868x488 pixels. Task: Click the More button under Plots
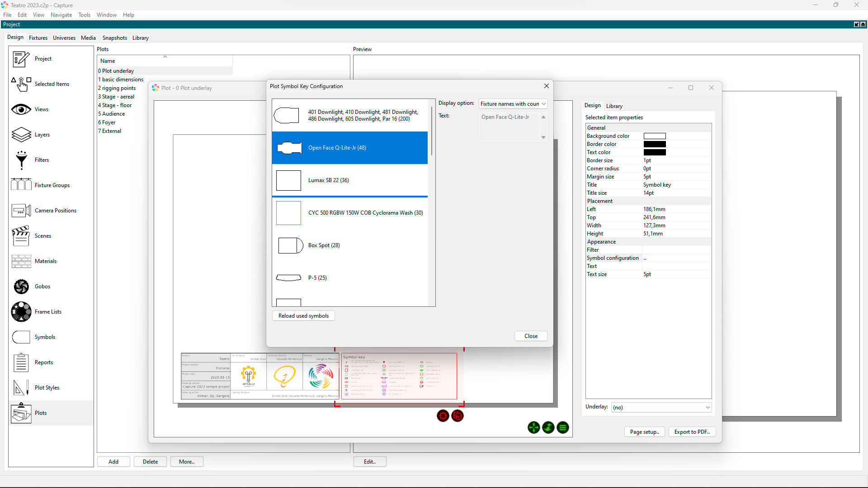187,462
